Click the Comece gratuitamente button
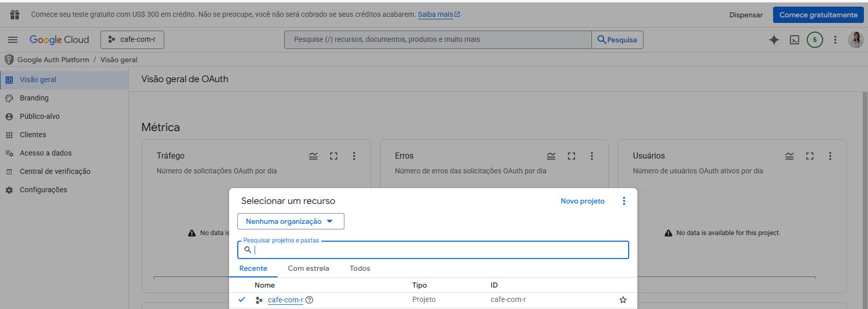Screen dimensions: 868x309 pyautogui.click(x=818, y=15)
